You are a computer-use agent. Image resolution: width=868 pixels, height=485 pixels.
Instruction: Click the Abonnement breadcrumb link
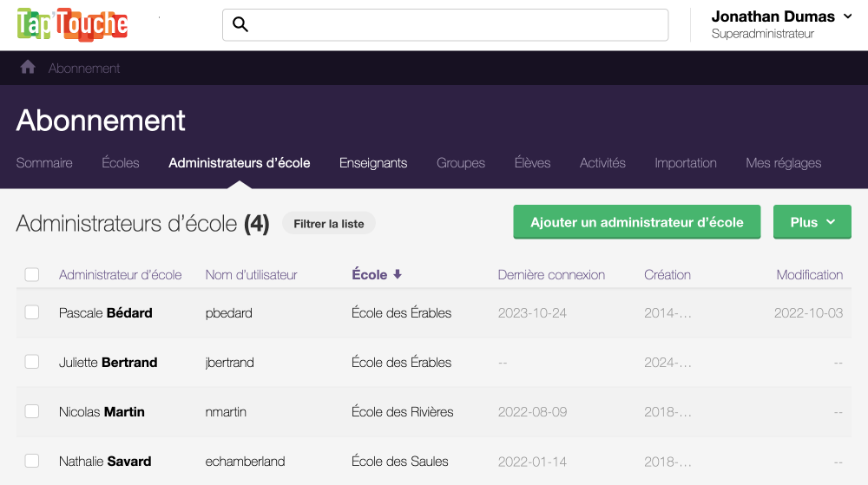pyautogui.click(x=84, y=69)
